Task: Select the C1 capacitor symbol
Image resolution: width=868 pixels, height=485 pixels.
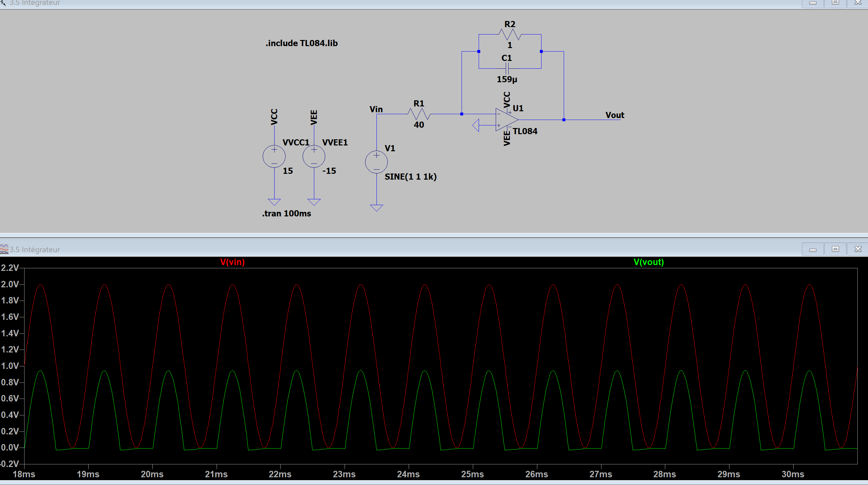Action: point(507,68)
